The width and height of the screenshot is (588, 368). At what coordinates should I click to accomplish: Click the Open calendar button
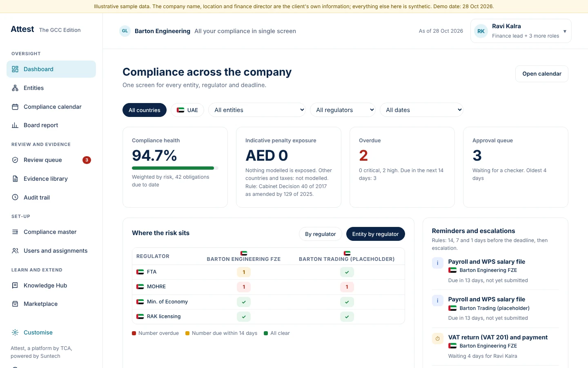click(x=542, y=74)
